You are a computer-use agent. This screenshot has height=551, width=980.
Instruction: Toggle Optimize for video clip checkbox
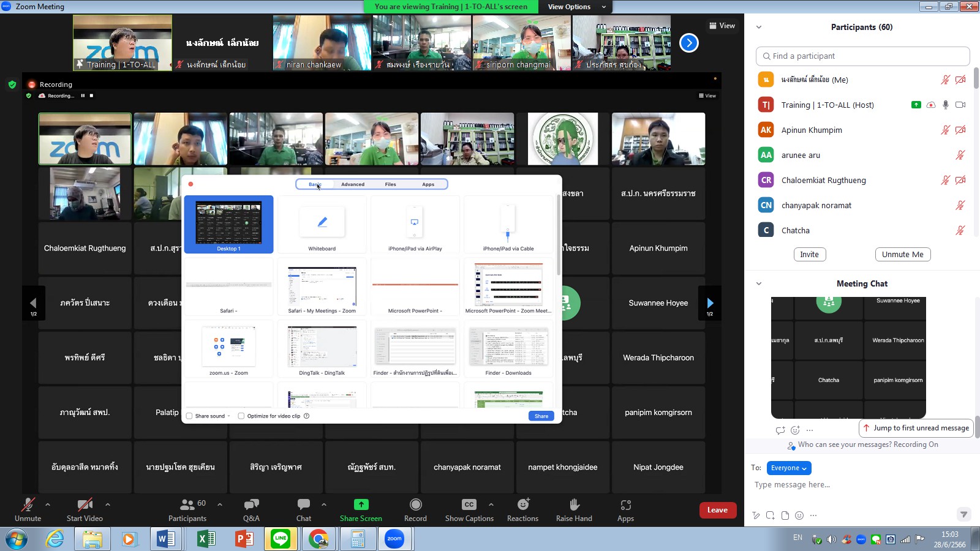coord(241,416)
